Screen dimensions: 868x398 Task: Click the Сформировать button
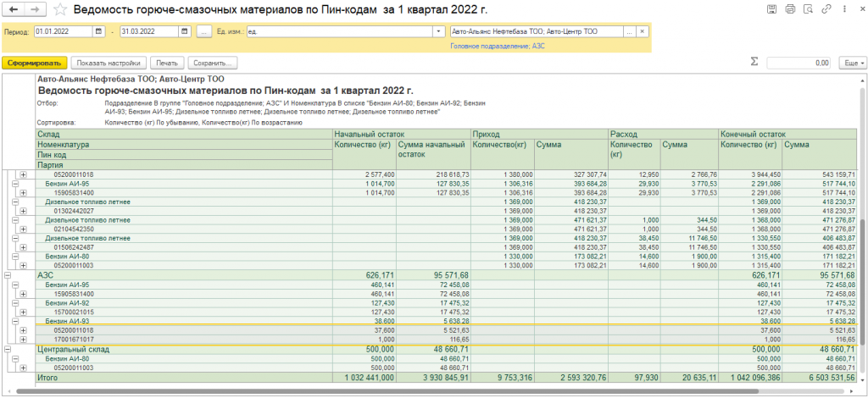34,63
